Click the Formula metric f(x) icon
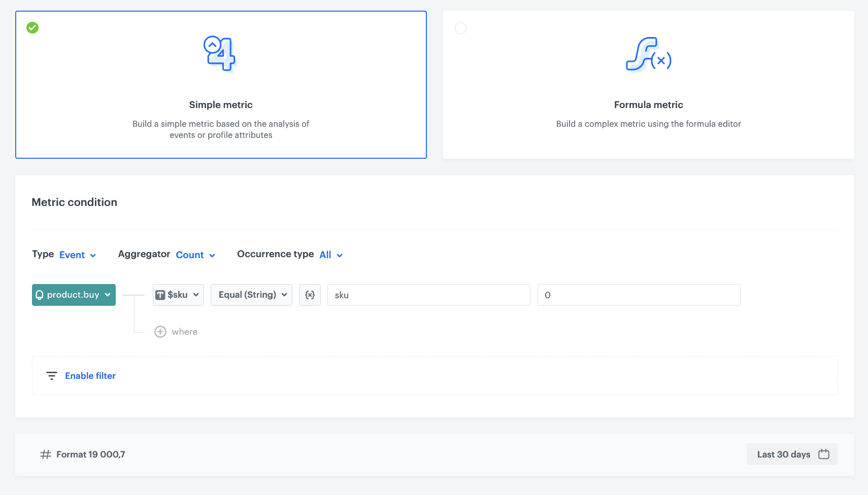Screen dimensions: 868x495 coord(649,55)
